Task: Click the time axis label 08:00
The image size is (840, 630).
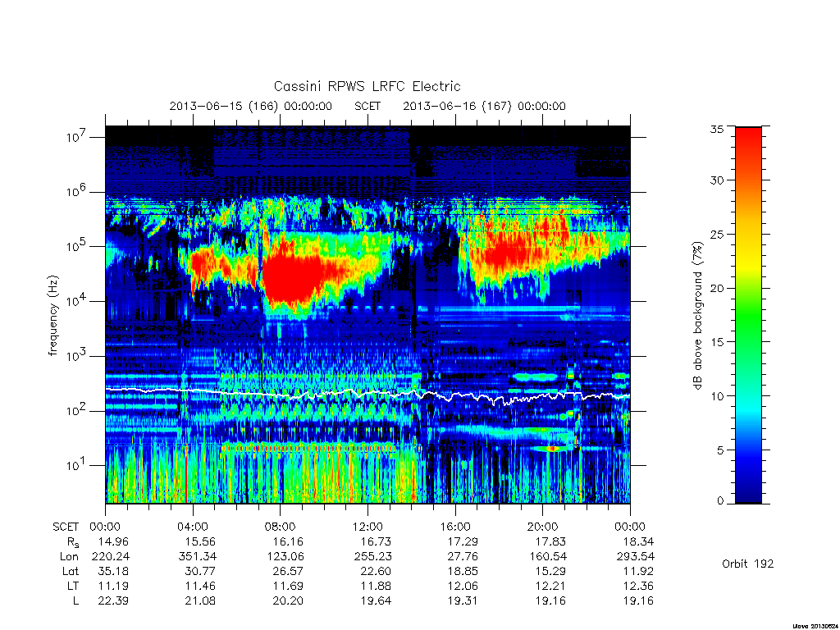Action: click(281, 527)
